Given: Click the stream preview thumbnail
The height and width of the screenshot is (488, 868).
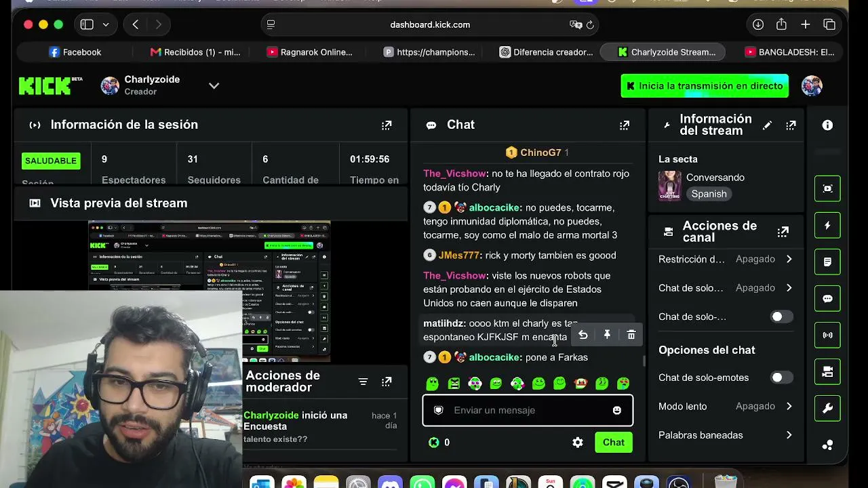Looking at the screenshot, I should (x=210, y=290).
